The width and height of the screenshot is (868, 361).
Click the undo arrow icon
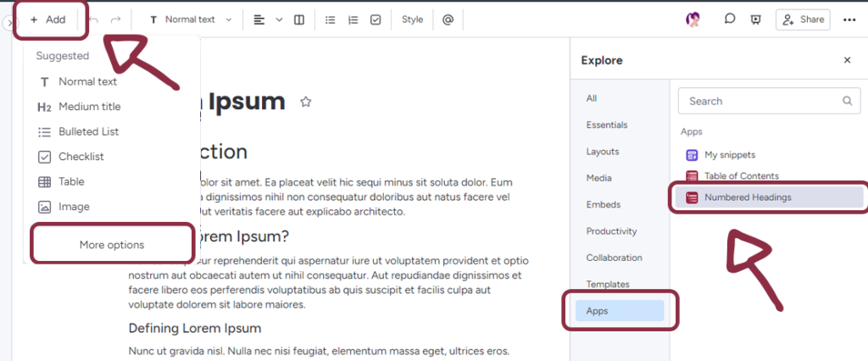click(94, 19)
